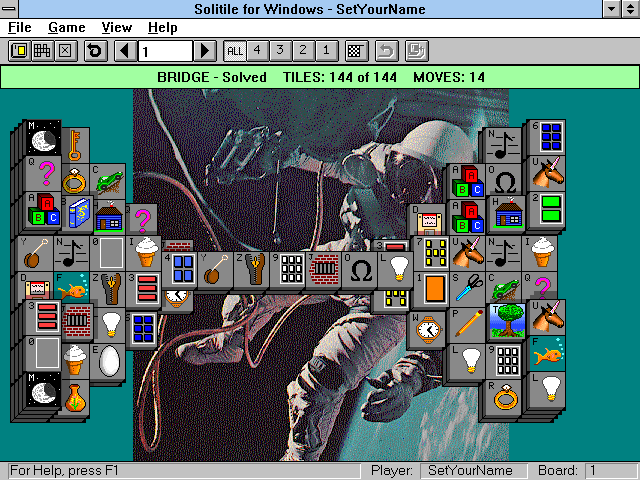Click the checkerboard pattern toolbar button

[357, 51]
